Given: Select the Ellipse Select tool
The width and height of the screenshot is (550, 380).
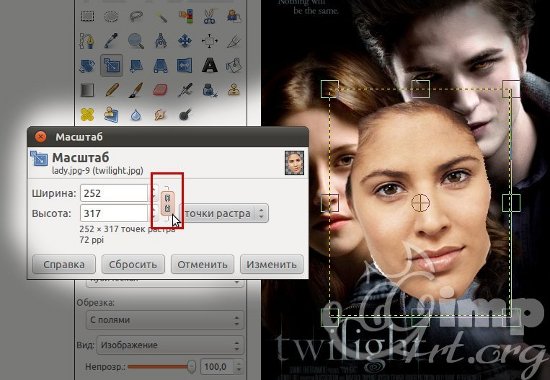Looking at the screenshot, I should click(111, 16).
